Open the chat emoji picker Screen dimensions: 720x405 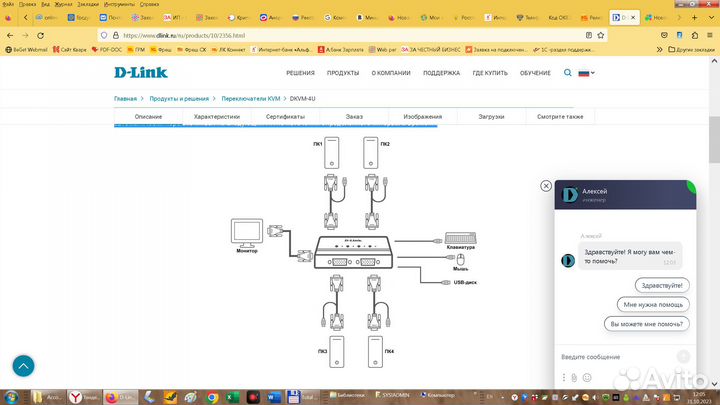click(587, 377)
